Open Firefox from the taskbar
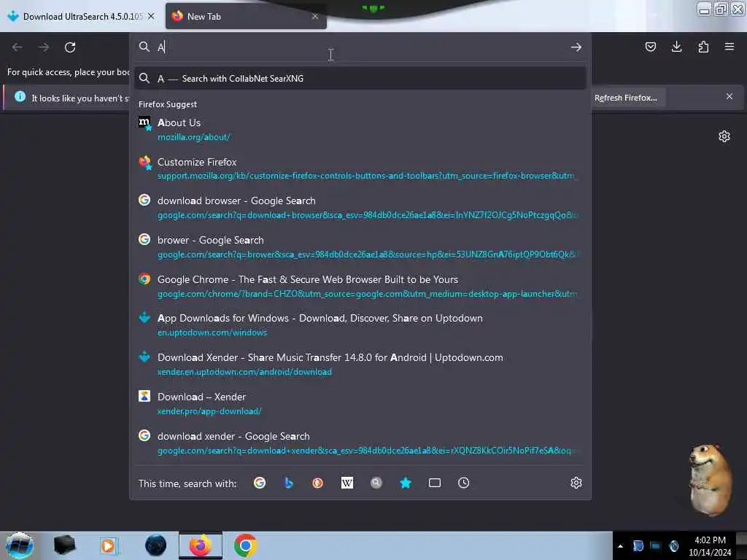Screen dimensions: 747x560 (x=201, y=545)
